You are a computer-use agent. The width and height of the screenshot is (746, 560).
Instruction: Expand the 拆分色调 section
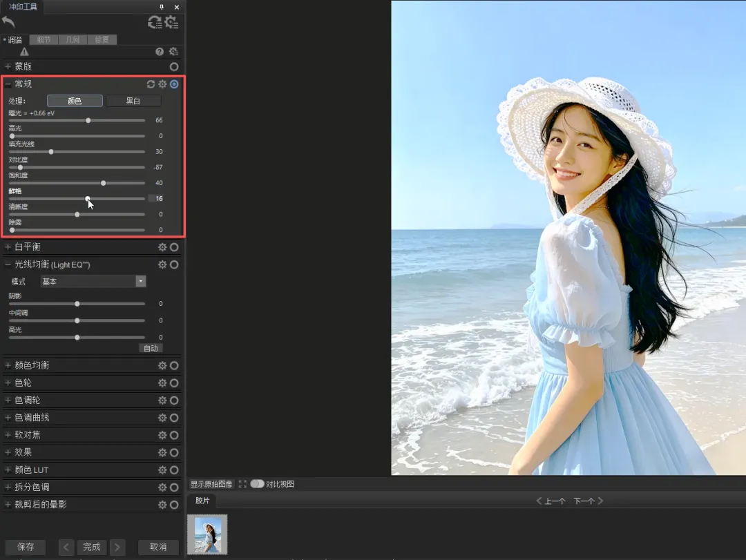(8, 487)
